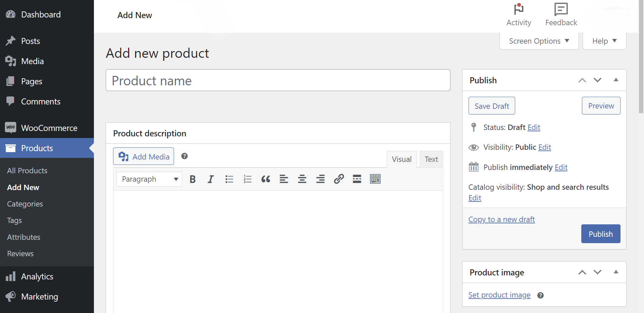Viewport: 644px width, 313px height.
Task: Edit the publish immediately schedule
Action: click(x=561, y=167)
